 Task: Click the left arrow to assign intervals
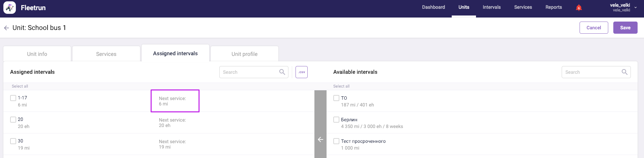tap(320, 139)
